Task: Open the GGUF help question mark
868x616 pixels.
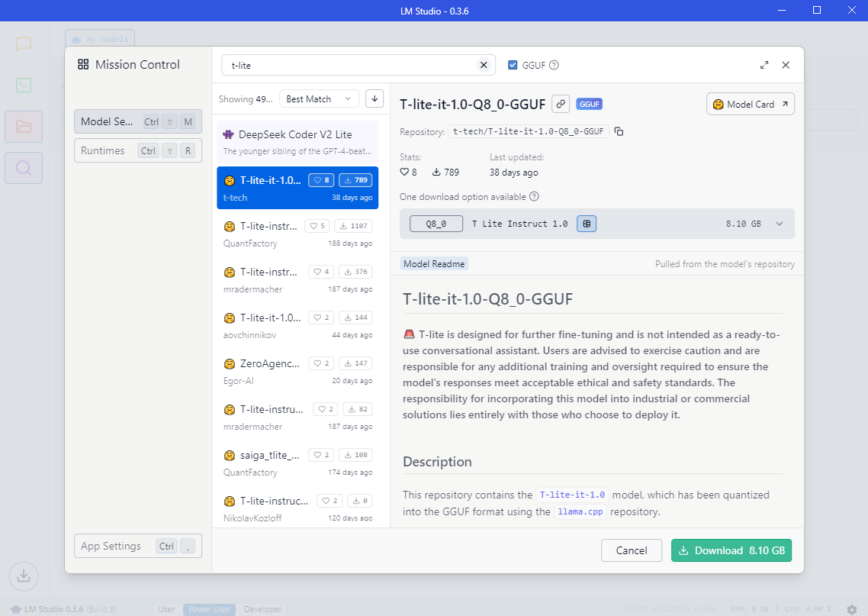Action: coord(554,65)
